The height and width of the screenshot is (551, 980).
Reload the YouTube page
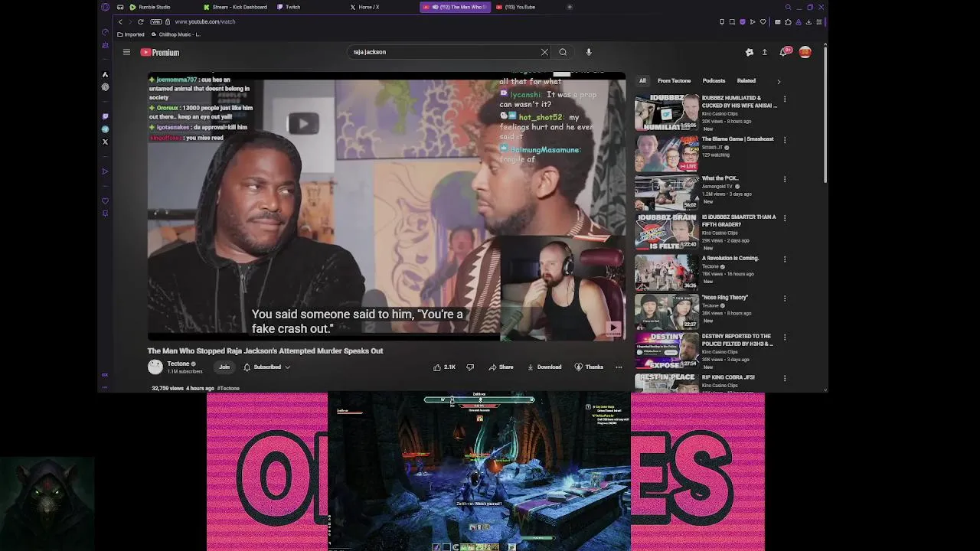click(140, 21)
